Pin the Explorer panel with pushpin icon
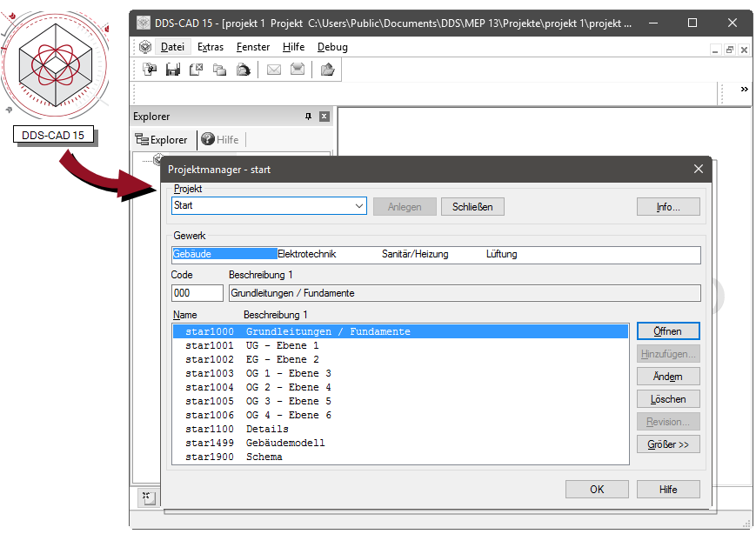756x534 pixels. click(307, 117)
